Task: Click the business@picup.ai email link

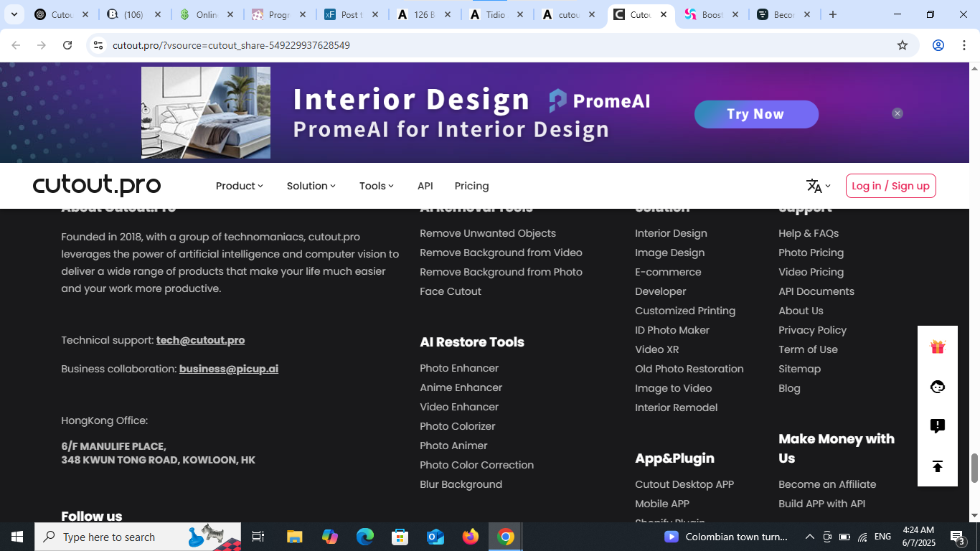Action: pos(229,369)
